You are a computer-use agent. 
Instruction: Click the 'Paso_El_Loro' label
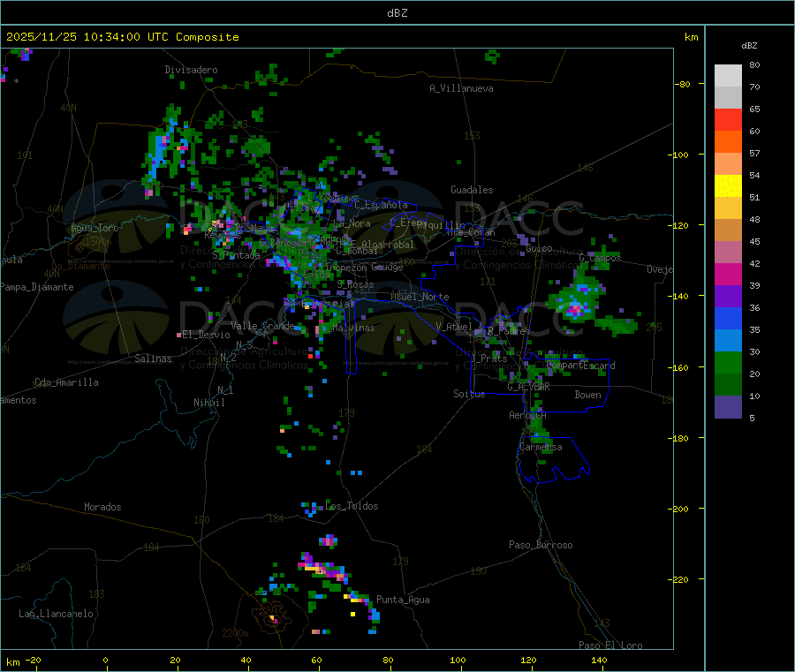611,646
